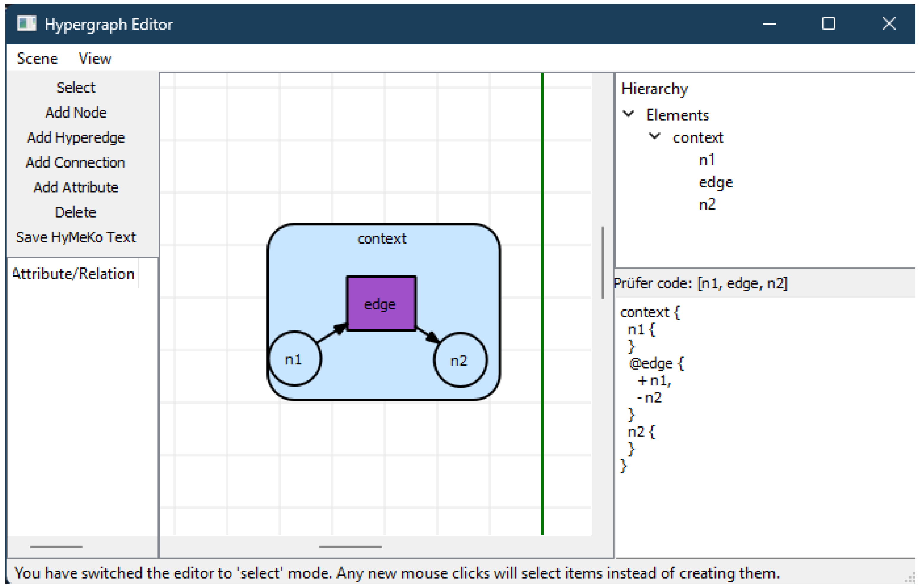This screenshot has height=588, width=919.
Task: Maximize the Hypergraph Editor window
Action: (828, 24)
